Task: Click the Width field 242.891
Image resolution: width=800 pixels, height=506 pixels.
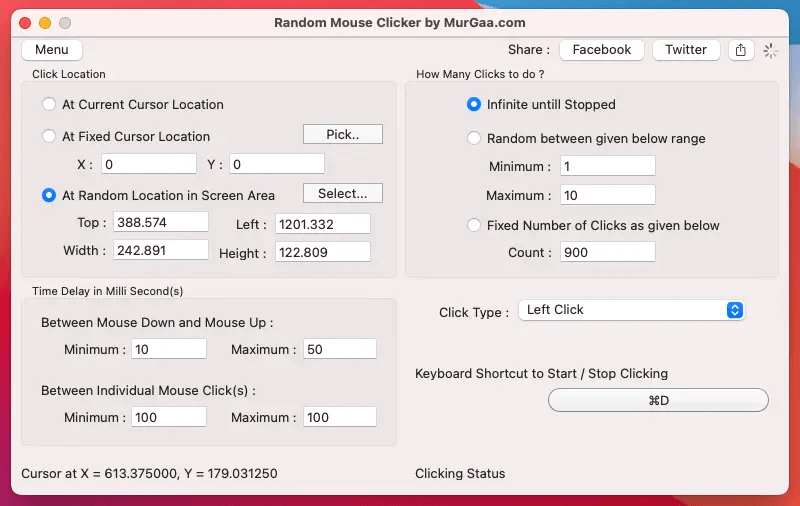Action: pos(161,250)
